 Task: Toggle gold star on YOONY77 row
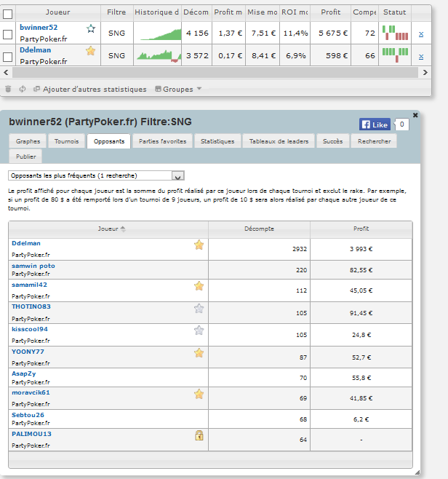click(x=199, y=353)
